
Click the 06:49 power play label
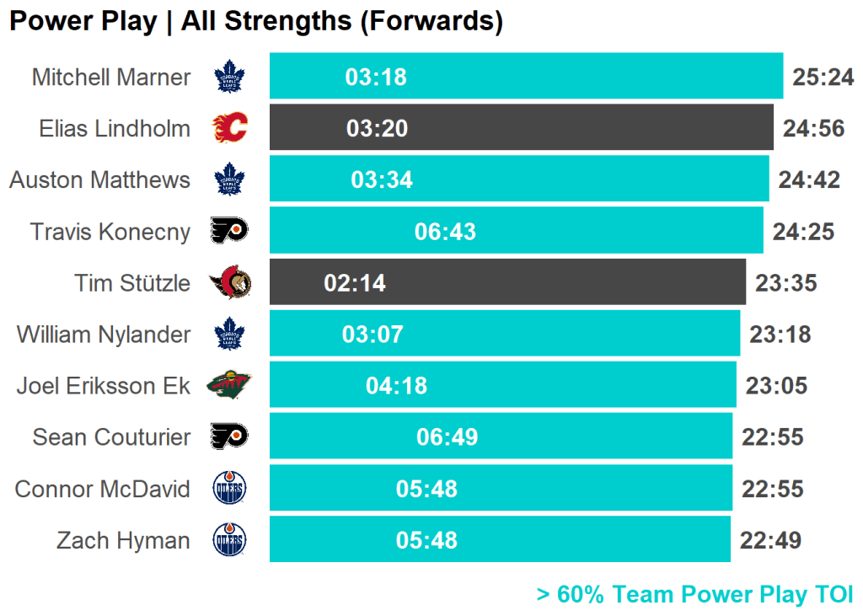coord(447,437)
